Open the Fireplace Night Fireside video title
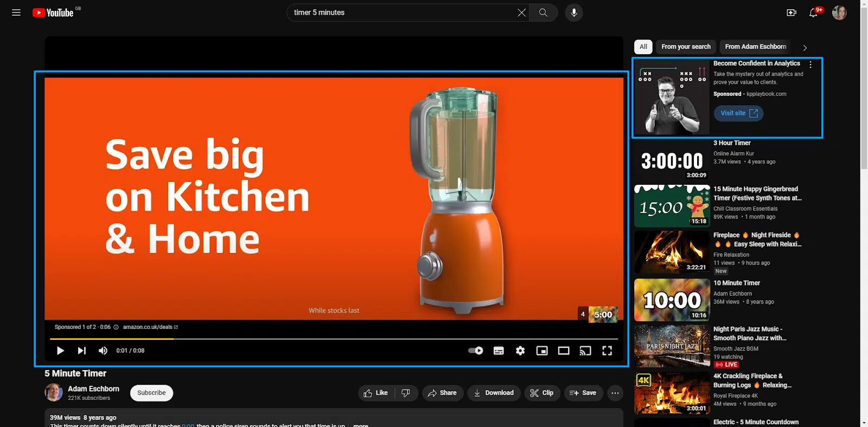The width and height of the screenshot is (868, 427). click(757, 240)
